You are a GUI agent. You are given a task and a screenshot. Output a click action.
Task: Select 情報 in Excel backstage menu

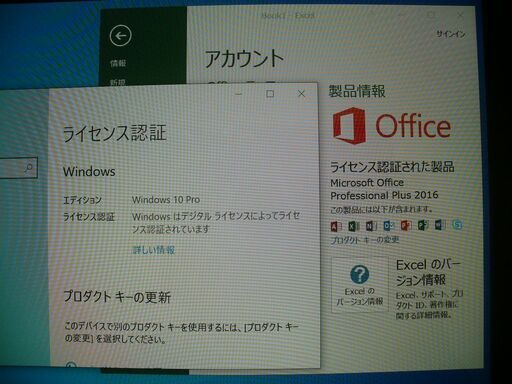(x=118, y=63)
